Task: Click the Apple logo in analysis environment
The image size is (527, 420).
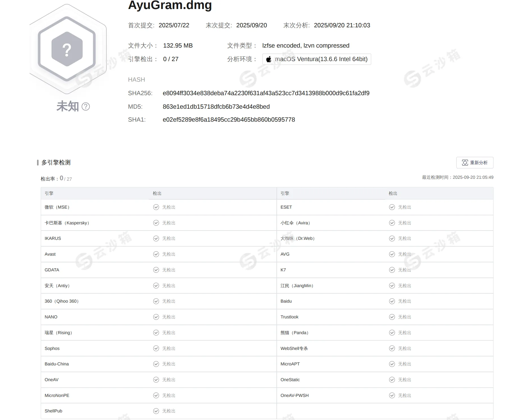Action: [x=269, y=59]
